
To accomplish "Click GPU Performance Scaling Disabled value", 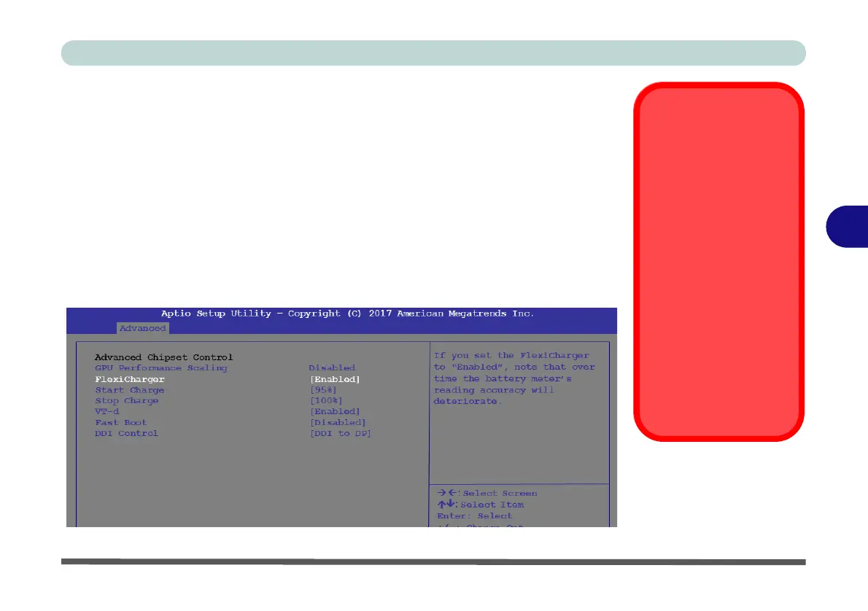I will (332, 367).
